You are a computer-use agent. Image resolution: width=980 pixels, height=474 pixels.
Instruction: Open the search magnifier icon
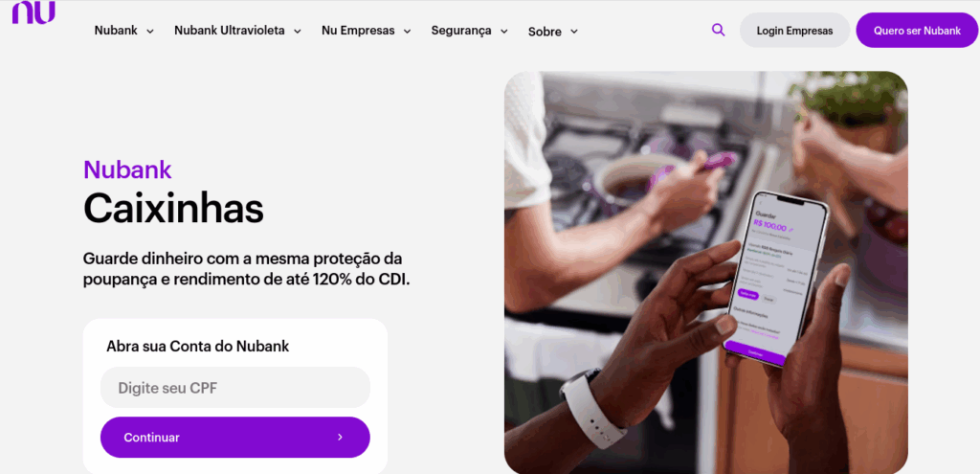718,30
